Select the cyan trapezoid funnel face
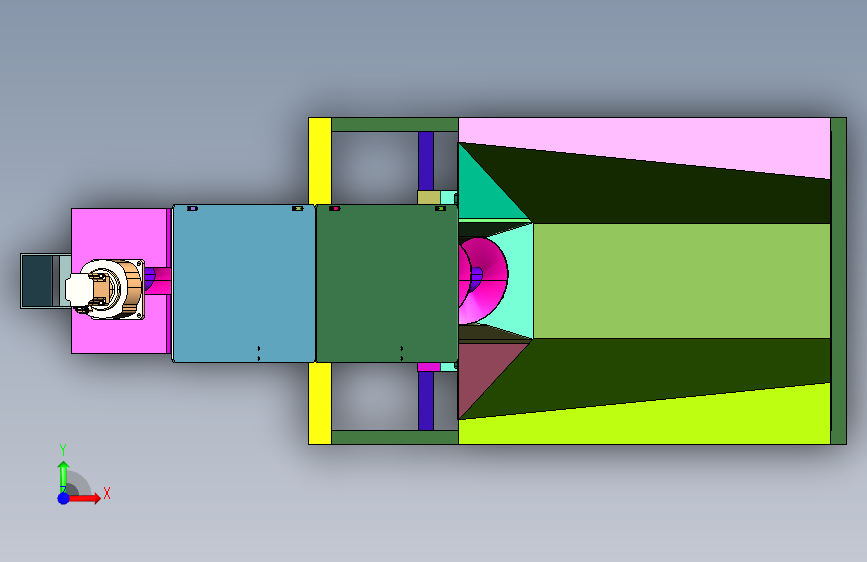 pyautogui.click(x=520, y=281)
